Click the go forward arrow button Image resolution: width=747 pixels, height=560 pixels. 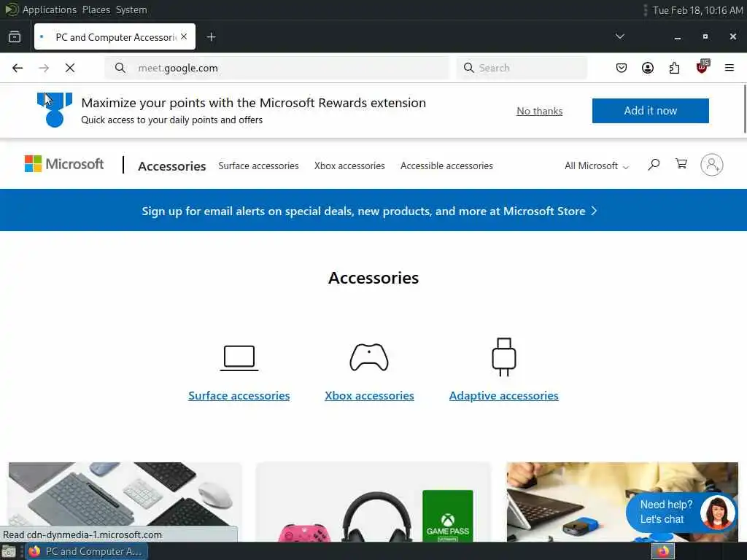click(x=44, y=68)
